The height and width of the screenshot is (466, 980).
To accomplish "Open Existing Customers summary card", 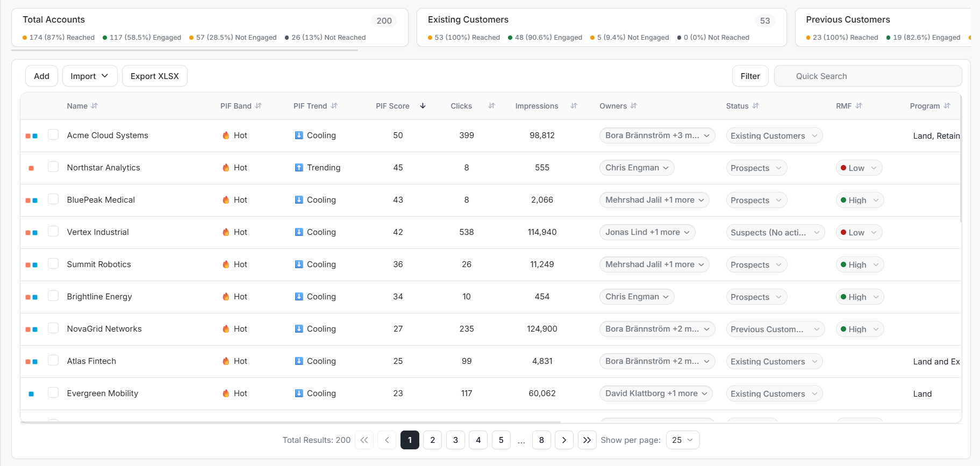I will coord(602,27).
